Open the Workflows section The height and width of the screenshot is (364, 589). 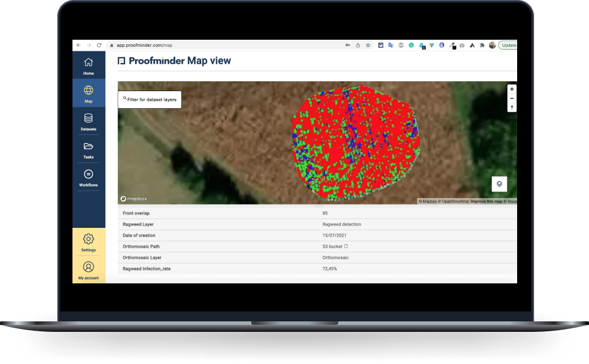coord(89,177)
